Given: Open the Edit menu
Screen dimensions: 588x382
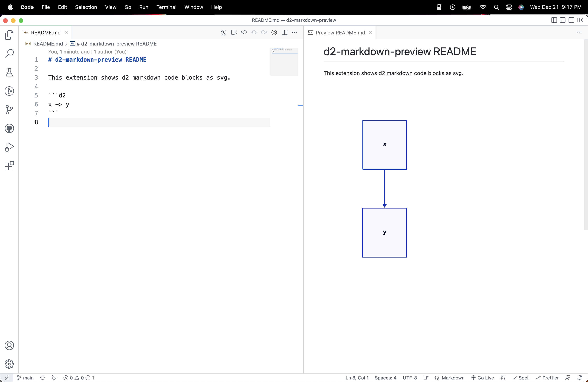Looking at the screenshot, I should 62,7.
